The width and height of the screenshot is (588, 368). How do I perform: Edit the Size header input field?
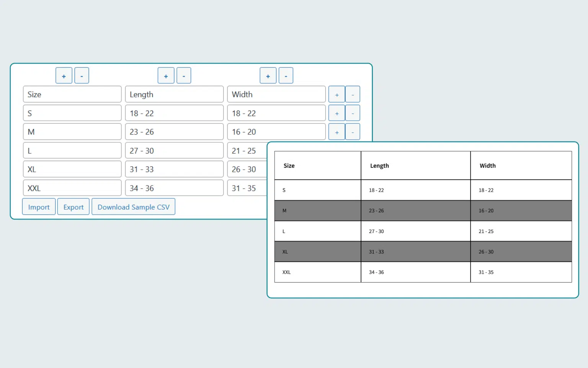pos(72,94)
